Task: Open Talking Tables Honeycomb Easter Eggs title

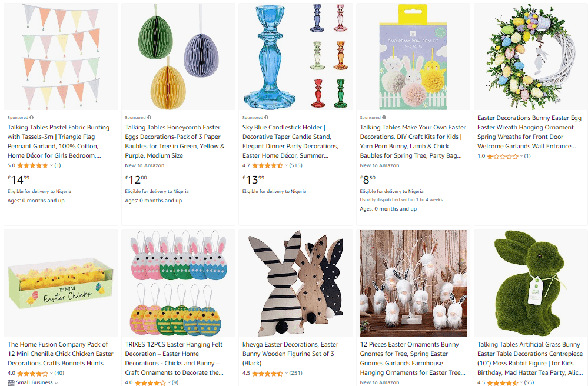Action: click(175, 141)
